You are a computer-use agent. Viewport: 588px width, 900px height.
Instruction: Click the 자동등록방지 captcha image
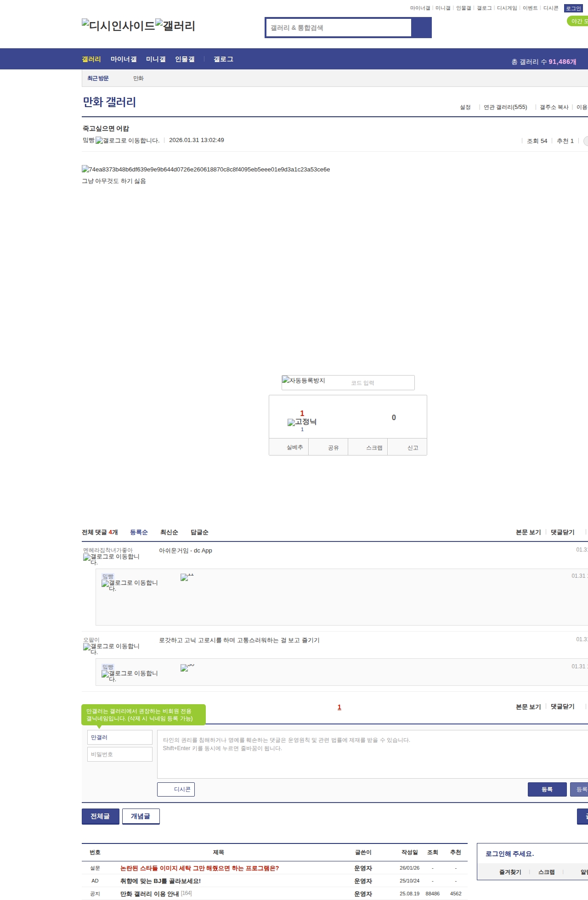pyautogui.click(x=304, y=381)
